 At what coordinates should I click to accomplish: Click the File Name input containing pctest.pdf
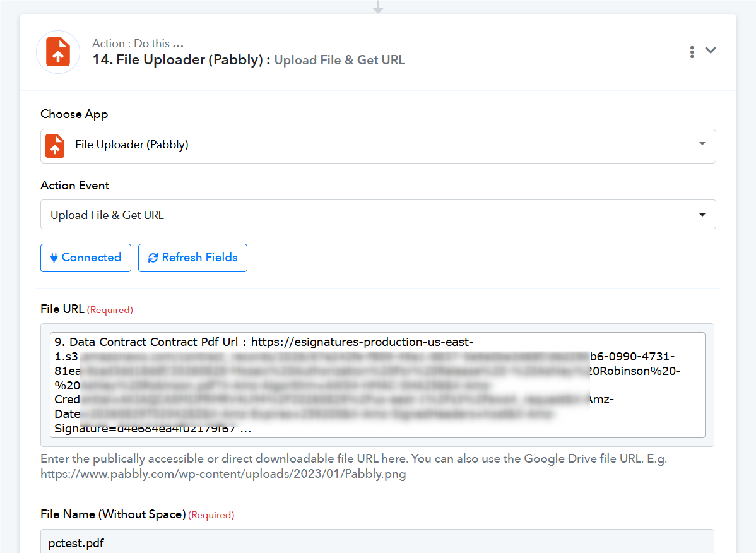click(x=377, y=542)
